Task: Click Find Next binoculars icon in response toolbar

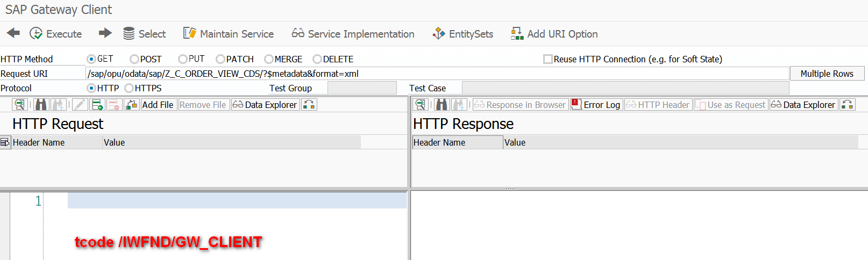Action: pos(459,105)
